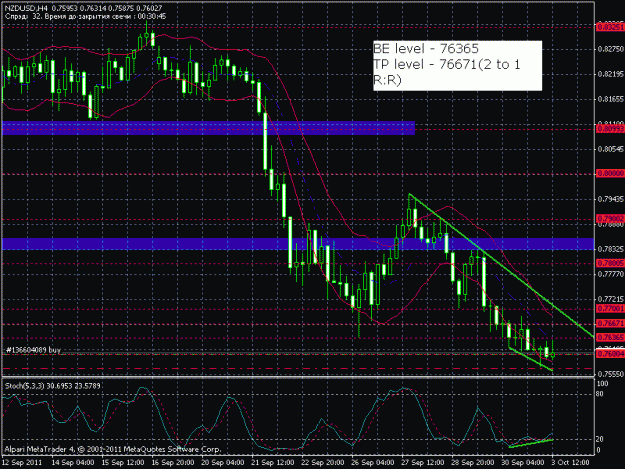625x469 pixels.
Task: Click the Спрэд / candle close timer text
Action: pos(85,16)
